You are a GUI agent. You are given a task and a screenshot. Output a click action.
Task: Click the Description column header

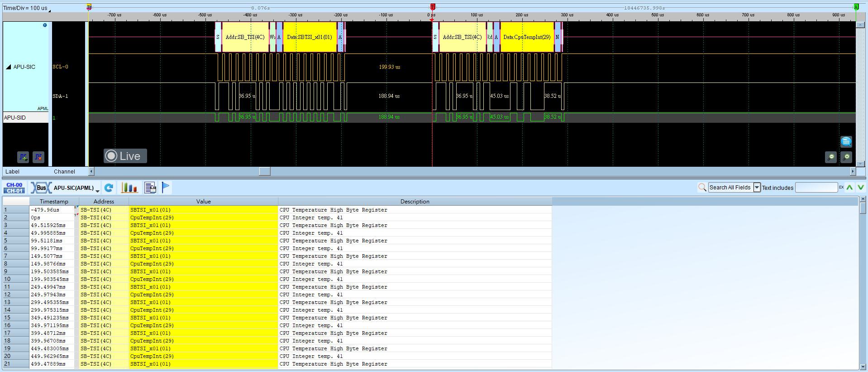click(415, 202)
